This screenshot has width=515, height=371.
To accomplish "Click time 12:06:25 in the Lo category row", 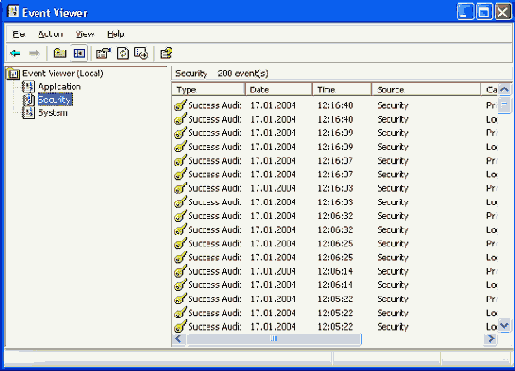I will [335, 257].
